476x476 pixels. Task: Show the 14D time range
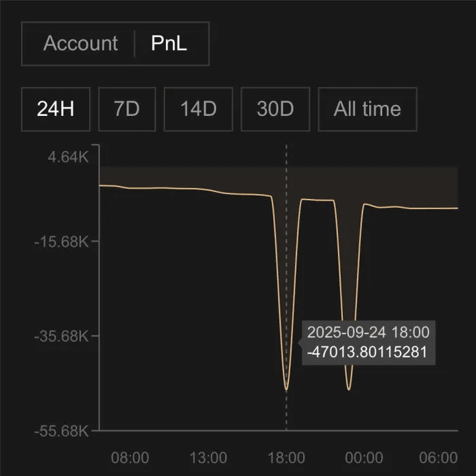tap(198, 109)
